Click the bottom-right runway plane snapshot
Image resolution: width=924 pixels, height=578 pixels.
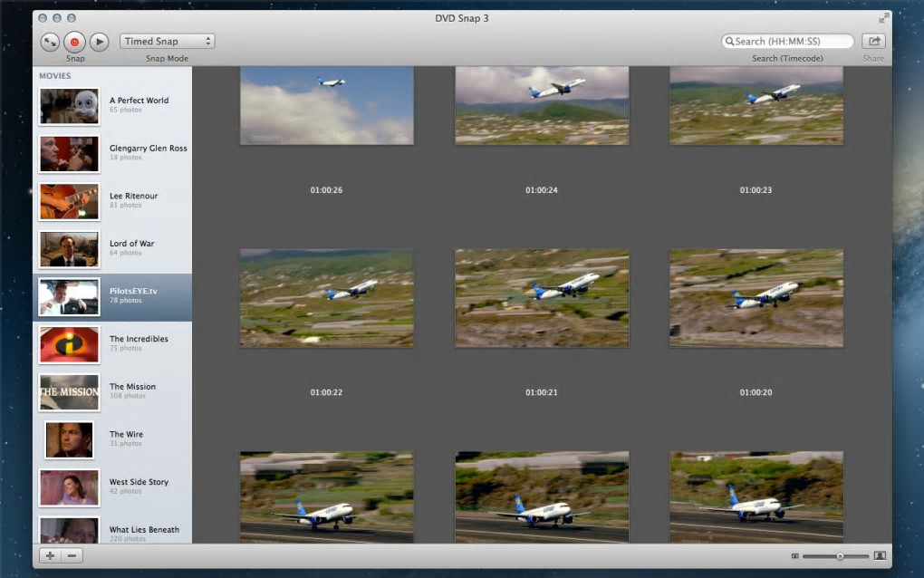(756, 496)
